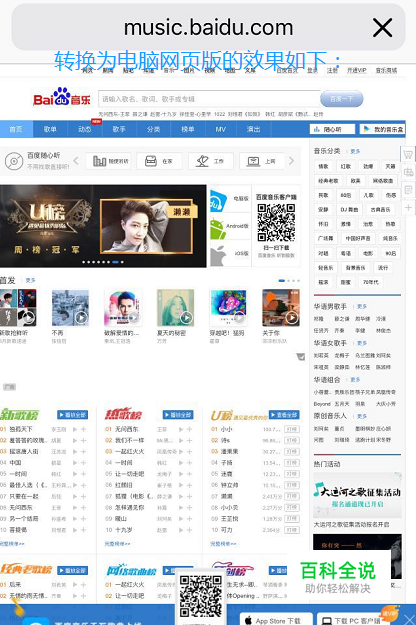Show the previous scene with the left arrow
This screenshot has width=416, height=625.
point(76,161)
